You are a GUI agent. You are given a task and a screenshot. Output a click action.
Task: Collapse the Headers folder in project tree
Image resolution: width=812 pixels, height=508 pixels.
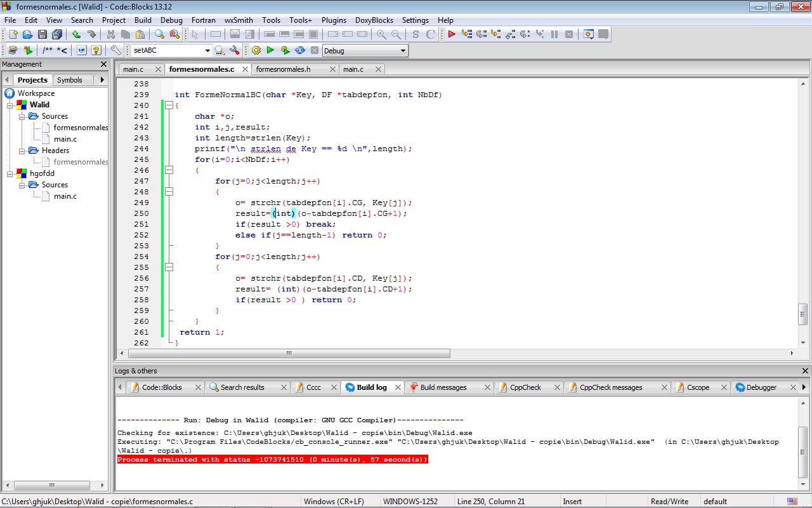tap(22, 150)
